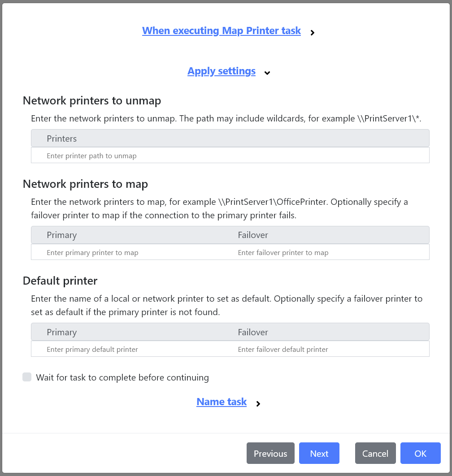Screen dimensions: 452x476
Task: Follow the When executing Map Printer task link
Action: tap(222, 30)
